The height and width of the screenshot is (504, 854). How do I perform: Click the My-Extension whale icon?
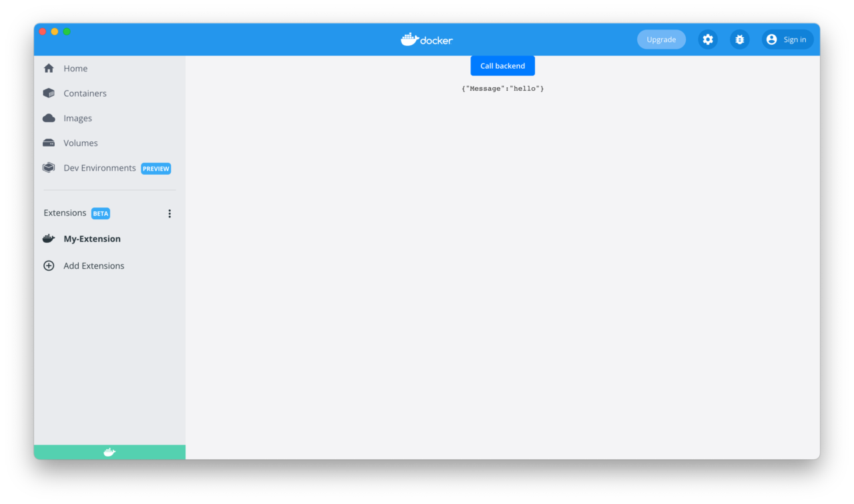(x=48, y=238)
